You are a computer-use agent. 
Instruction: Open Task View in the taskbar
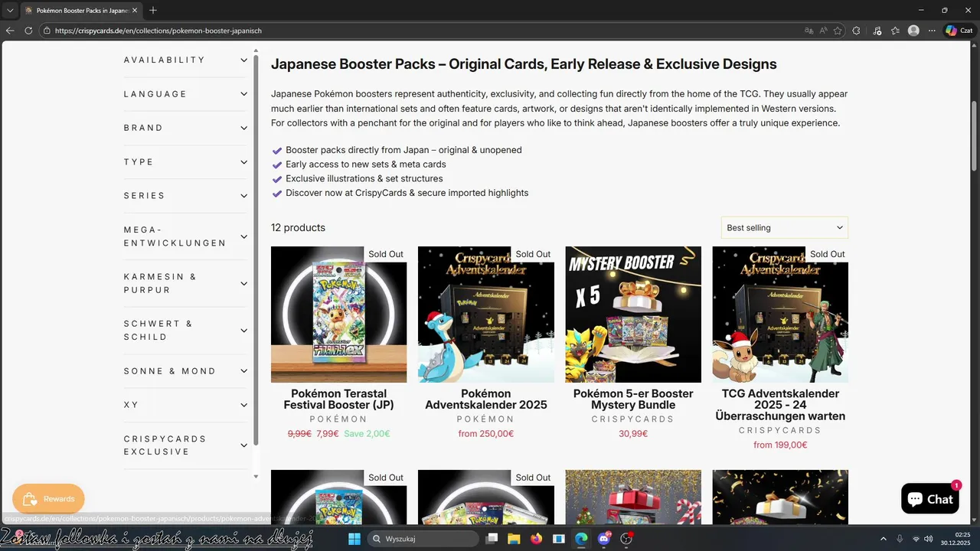point(492,539)
